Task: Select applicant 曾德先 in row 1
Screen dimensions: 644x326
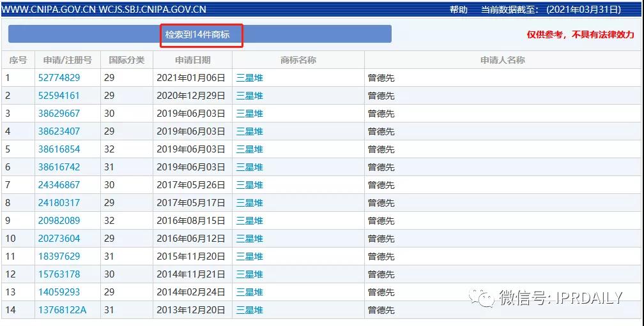Action: pyautogui.click(x=381, y=77)
